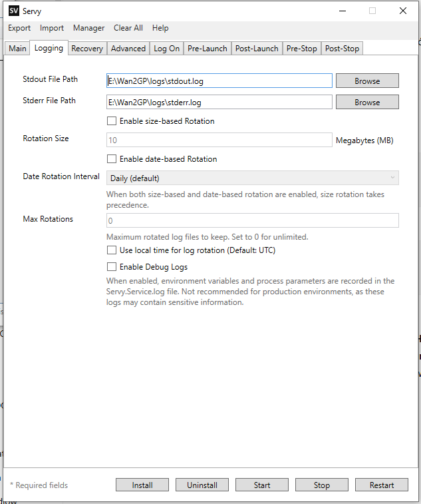The image size is (421, 504).
Task: Browse for the stdout log file
Action: point(367,81)
